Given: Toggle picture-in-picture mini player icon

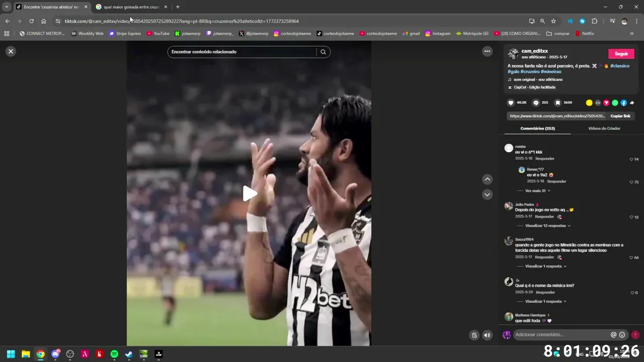Looking at the screenshot, I should click(x=474, y=335).
